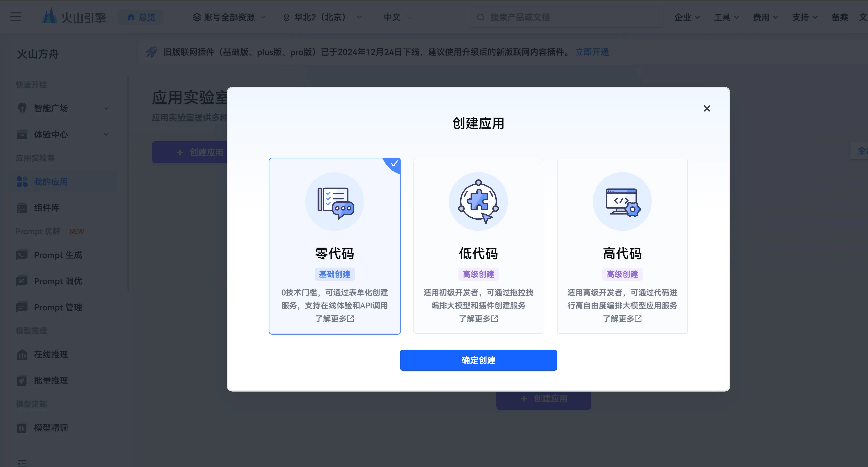Click the 在线推理 icon
The width and height of the screenshot is (868, 467).
point(22,354)
